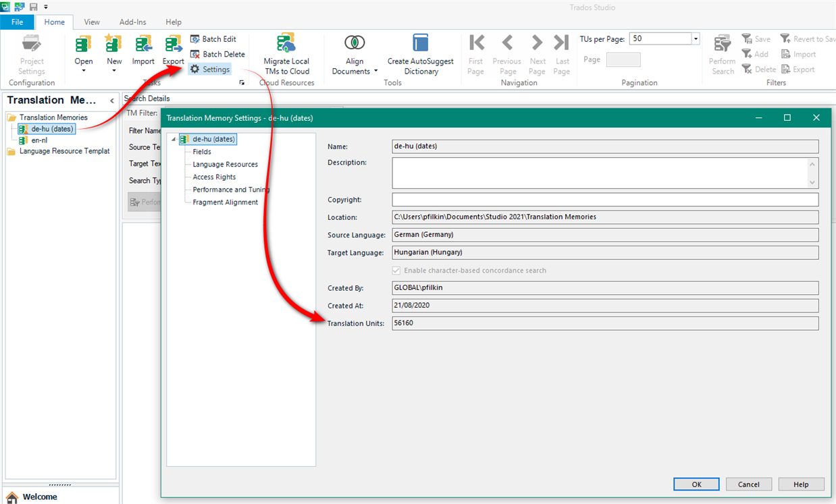Click the Project Settings icon
The height and width of the screenshot is (504, 836).
click(31, 44)
